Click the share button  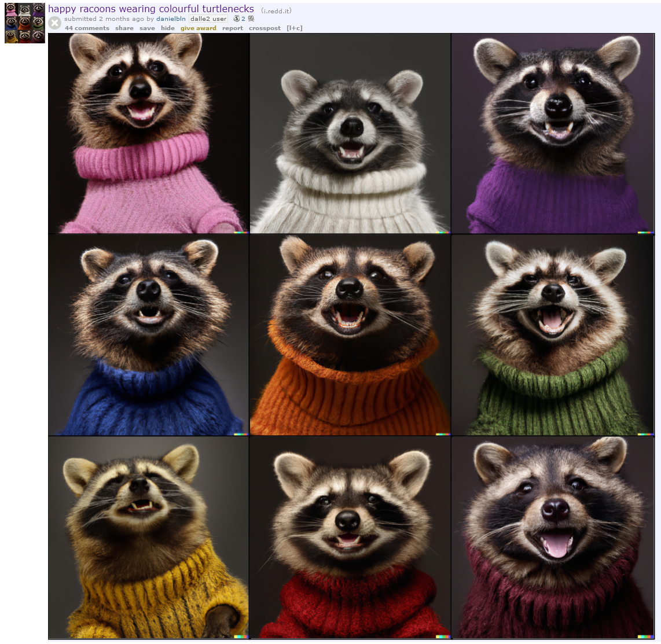124,28
